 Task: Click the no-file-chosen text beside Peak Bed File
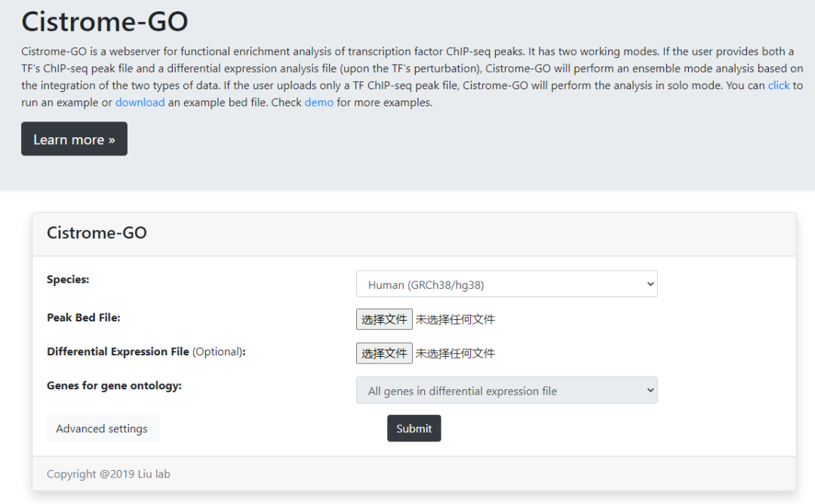[x=455, y=320]
